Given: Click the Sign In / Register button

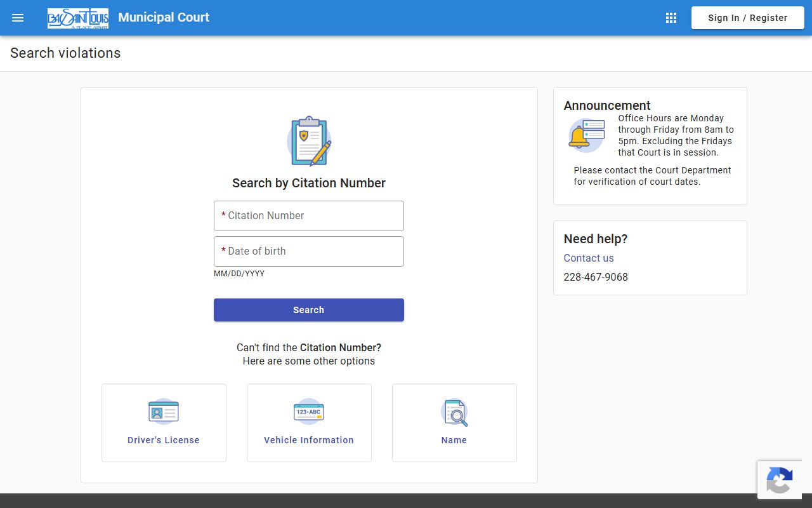Looking at the screenshot, I should coord(748,18).
